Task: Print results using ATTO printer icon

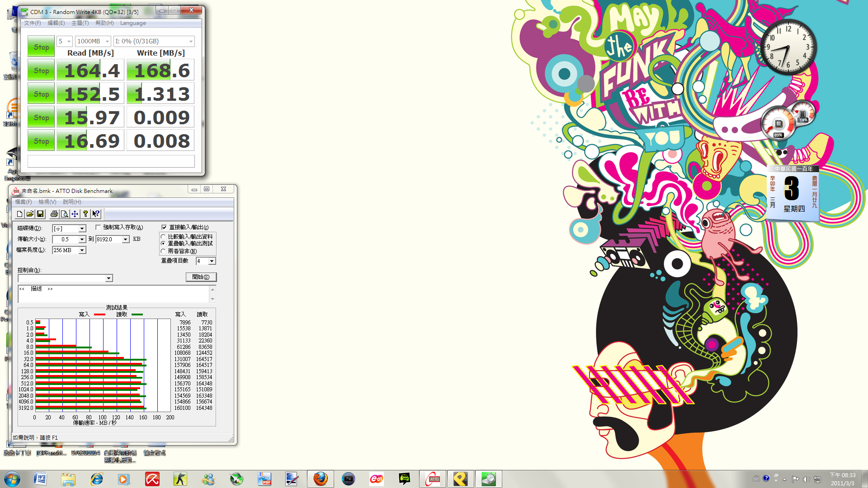Action: pyautogui.click(x=54, y=214)
